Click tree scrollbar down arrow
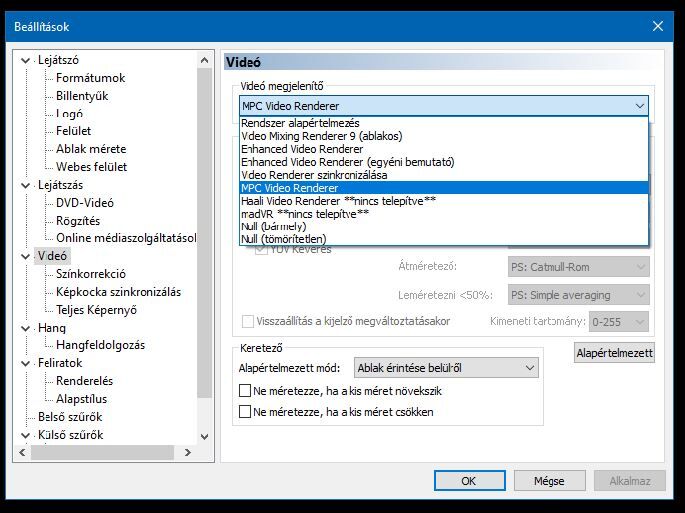The height and width of the screenshot is (513, 685). [x=204, y=437]
